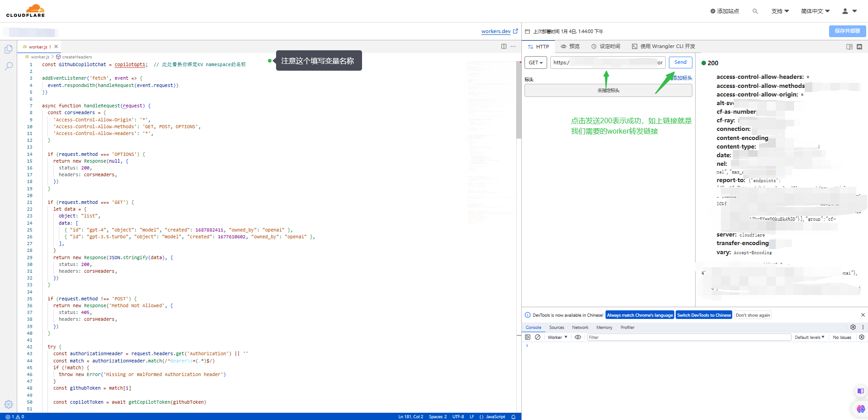Click the split editor icon
This screenshot has width=868, height=420.
pyautogui.click(x=504, y=46)
